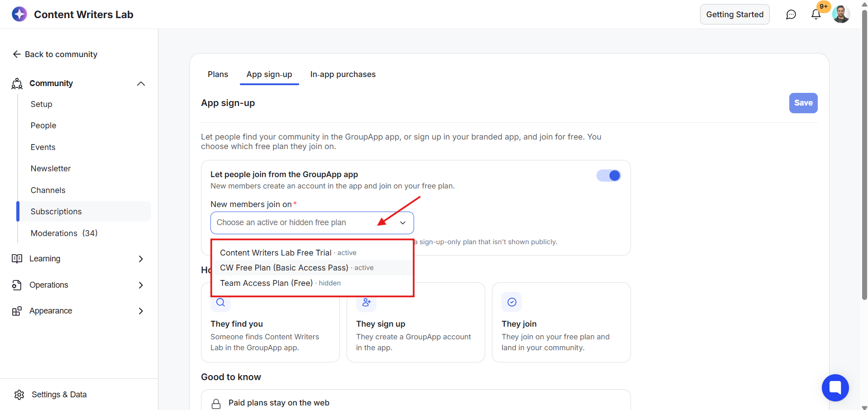Click the Good to know heading
Image resolution: width=868 pixels, height=410 pixels.
[x=231, y=377]
